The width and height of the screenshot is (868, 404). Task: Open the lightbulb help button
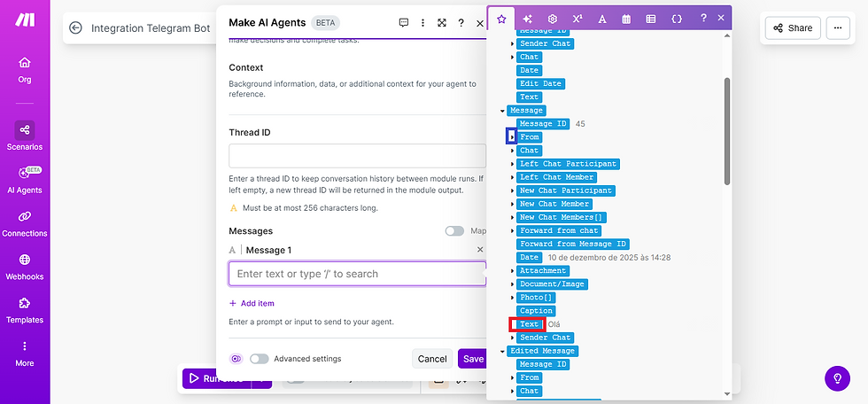[838, 378]
